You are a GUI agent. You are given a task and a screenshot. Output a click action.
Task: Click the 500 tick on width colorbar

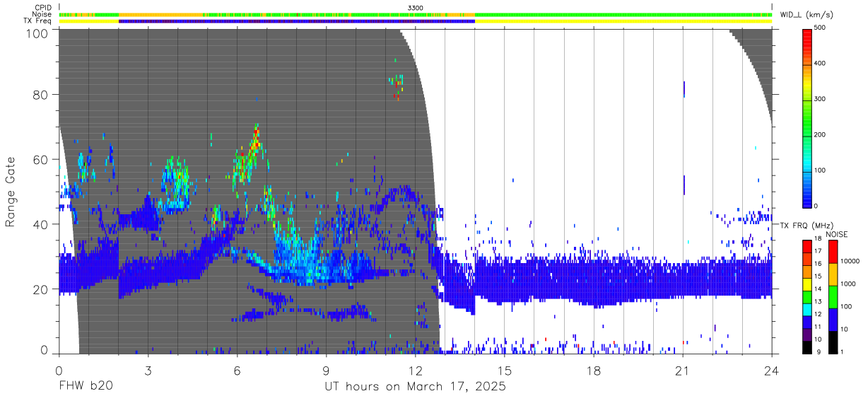821,28
